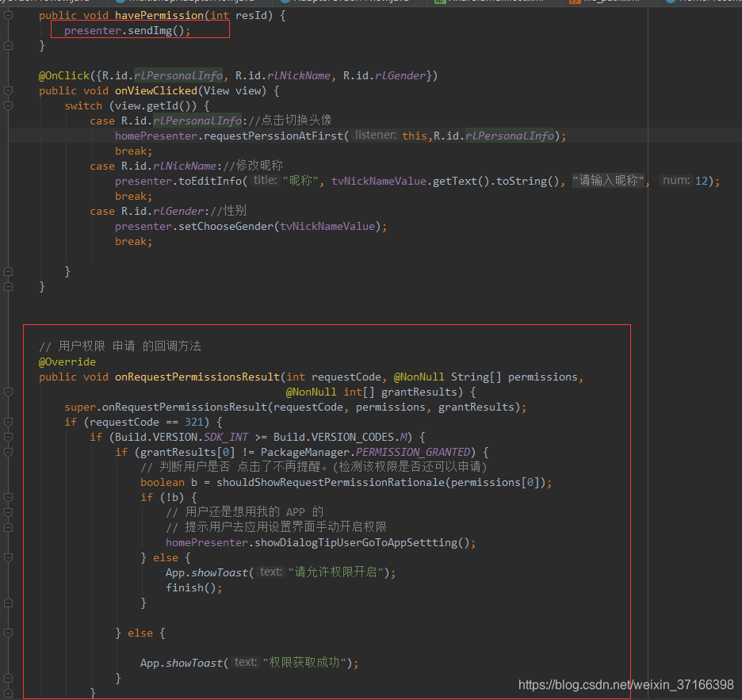Collapse the havePermission method fold marker
The width and height of the screenshot is (742, 700).
(8, 16)
